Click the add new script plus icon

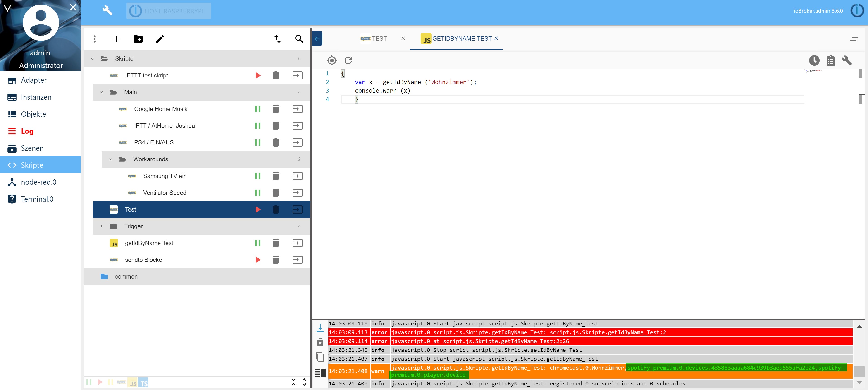pos(116,39)
